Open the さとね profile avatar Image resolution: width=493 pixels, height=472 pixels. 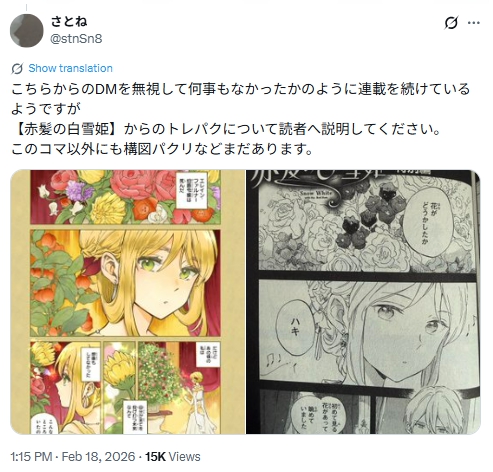(27, 30)
